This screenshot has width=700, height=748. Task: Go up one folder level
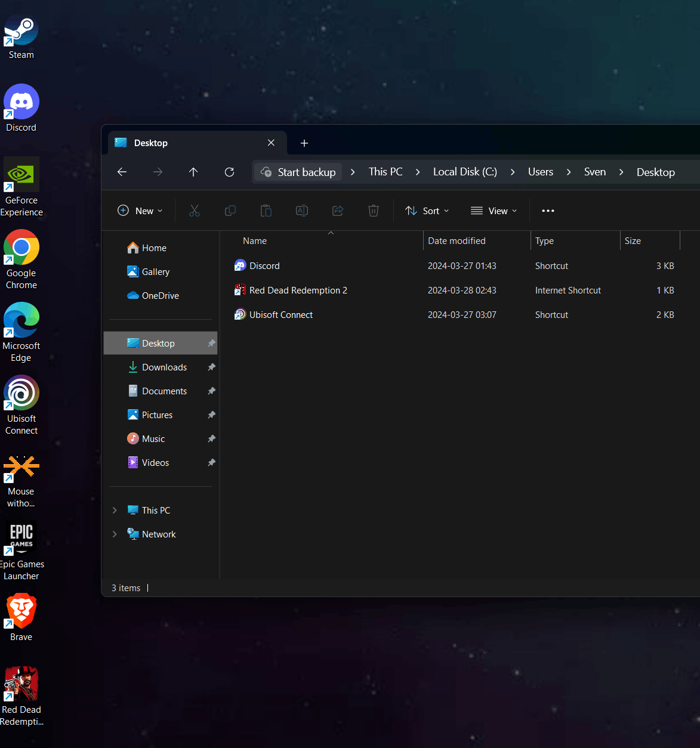(193, 172)
